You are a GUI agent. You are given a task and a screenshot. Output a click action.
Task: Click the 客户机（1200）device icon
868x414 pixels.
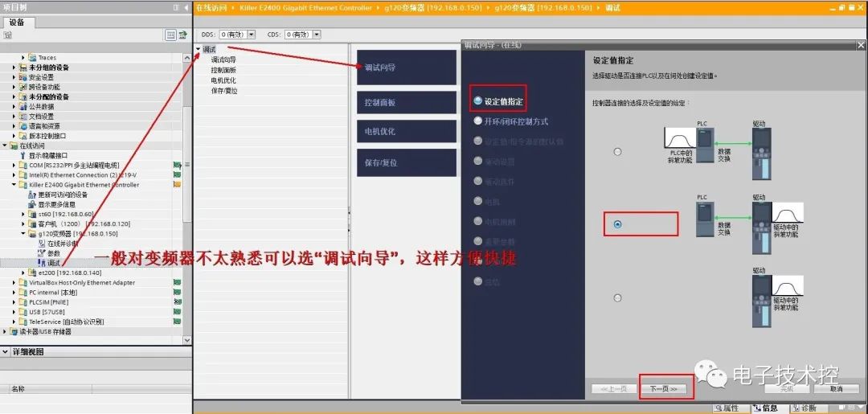pyautogui.click(x=32, y=223)
